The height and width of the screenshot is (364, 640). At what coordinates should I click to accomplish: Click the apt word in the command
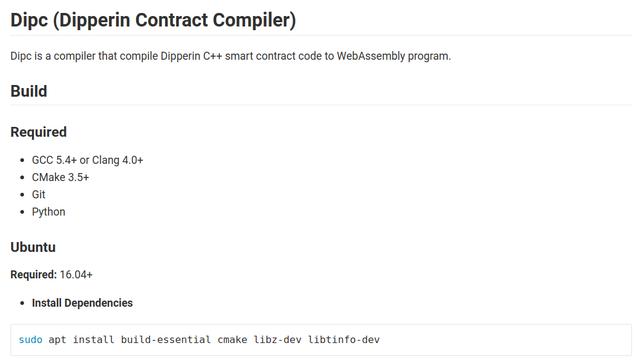[x=57, y=340]
